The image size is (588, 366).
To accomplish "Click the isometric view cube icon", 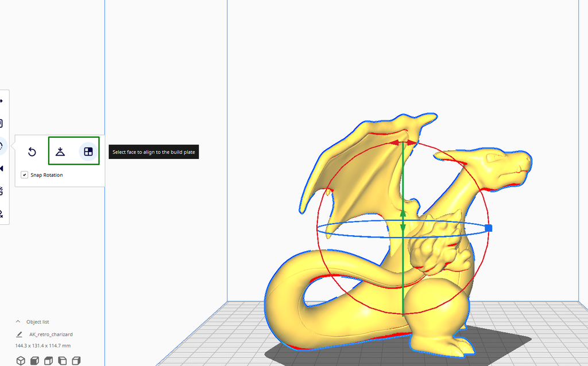I will point(21,360).
